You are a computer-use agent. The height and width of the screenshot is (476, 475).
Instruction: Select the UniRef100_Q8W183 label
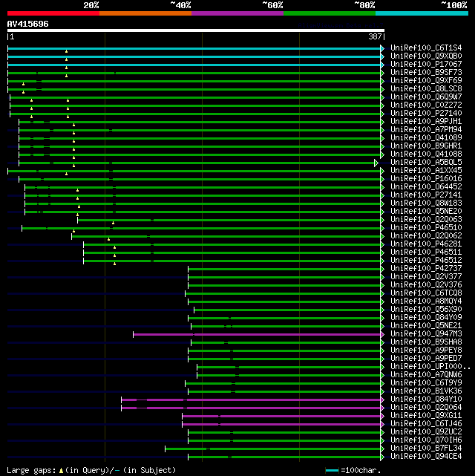426,203
